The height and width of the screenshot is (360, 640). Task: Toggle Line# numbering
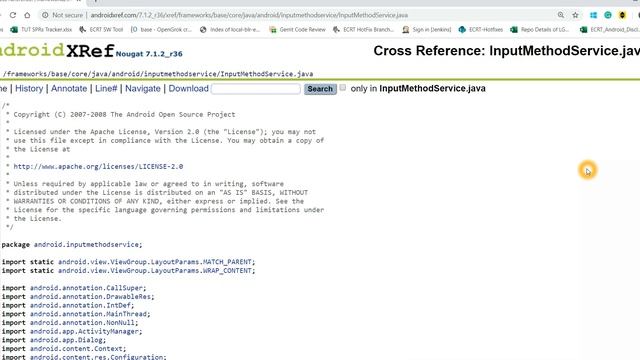pos(106,89)
